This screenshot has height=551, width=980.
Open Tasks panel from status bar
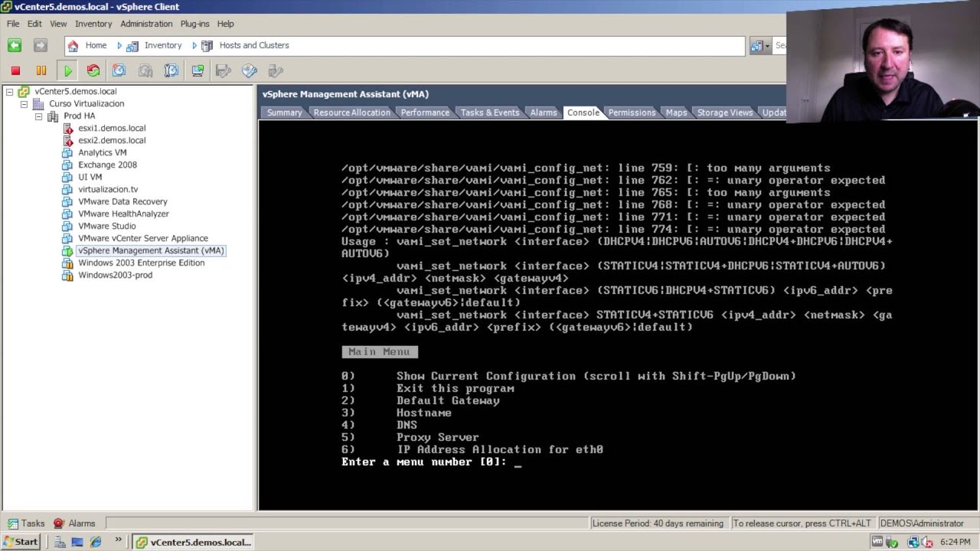point(26,523)
